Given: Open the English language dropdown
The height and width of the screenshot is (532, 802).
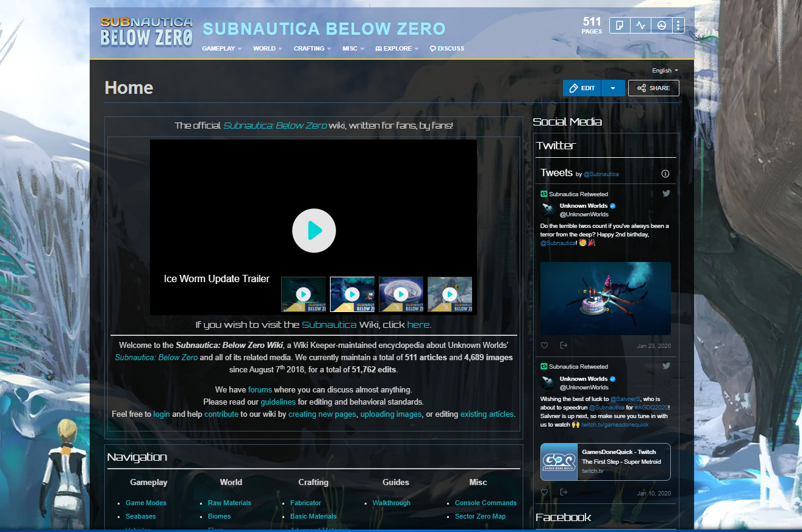Looking at the screenshot, I should click(665, 71).
